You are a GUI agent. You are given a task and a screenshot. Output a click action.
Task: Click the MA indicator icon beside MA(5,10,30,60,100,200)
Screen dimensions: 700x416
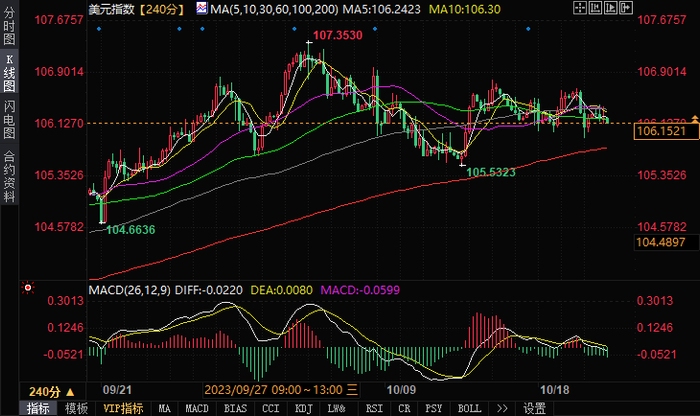[202, 8]
